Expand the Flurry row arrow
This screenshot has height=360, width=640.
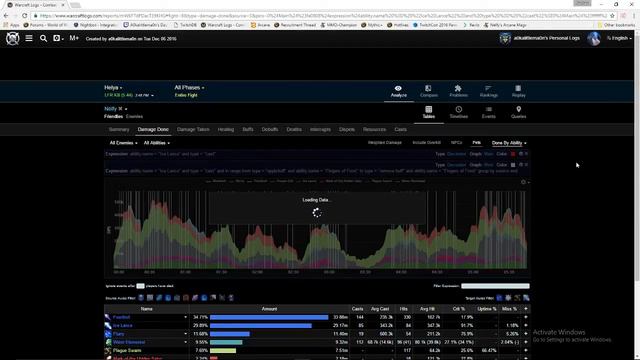(x=185, y=334)
